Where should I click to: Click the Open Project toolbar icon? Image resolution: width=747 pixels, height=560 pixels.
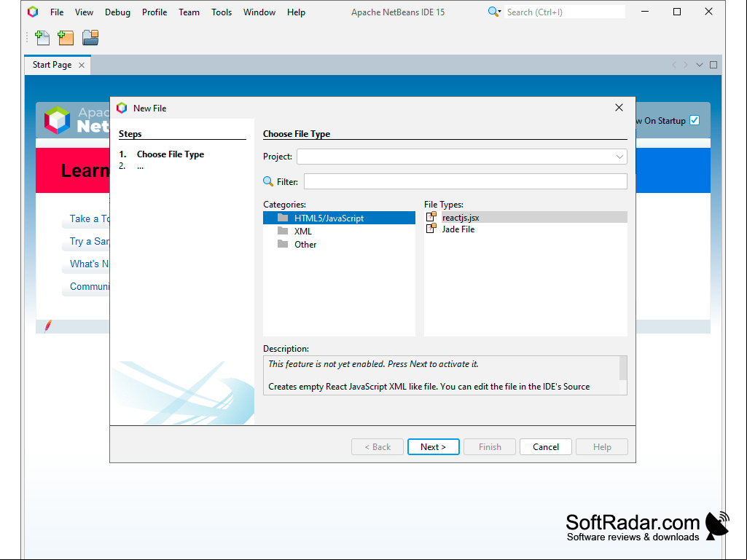click(x=90, y=38)
